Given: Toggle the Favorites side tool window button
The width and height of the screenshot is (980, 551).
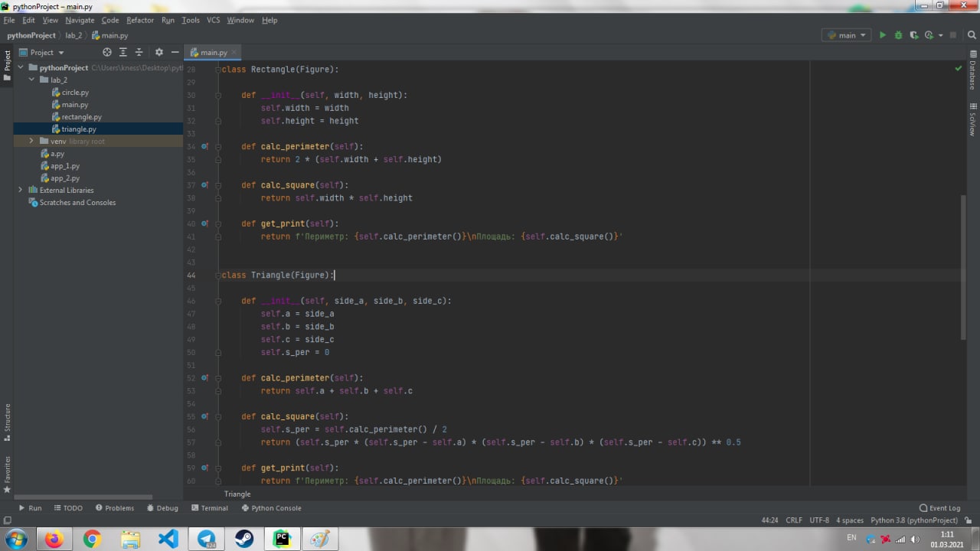Looking at the screenshot, I should pyautogui.click(x=7, y=474).
